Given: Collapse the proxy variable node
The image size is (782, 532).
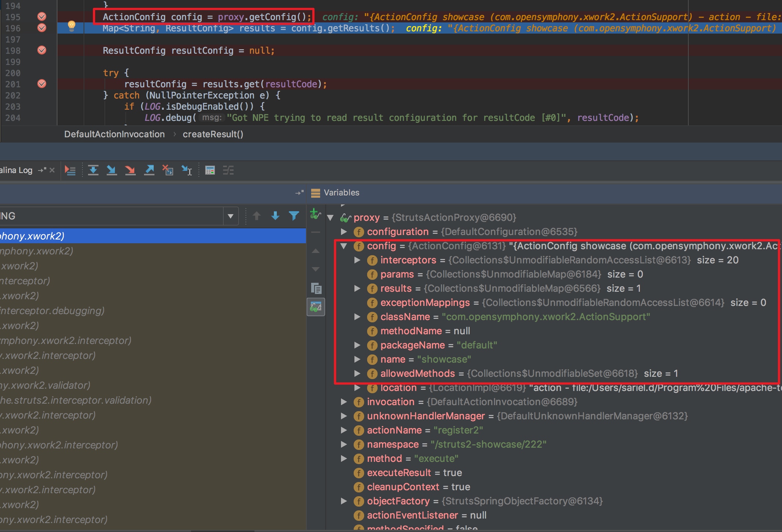Looking at the screenshot, I should [330, 218].
